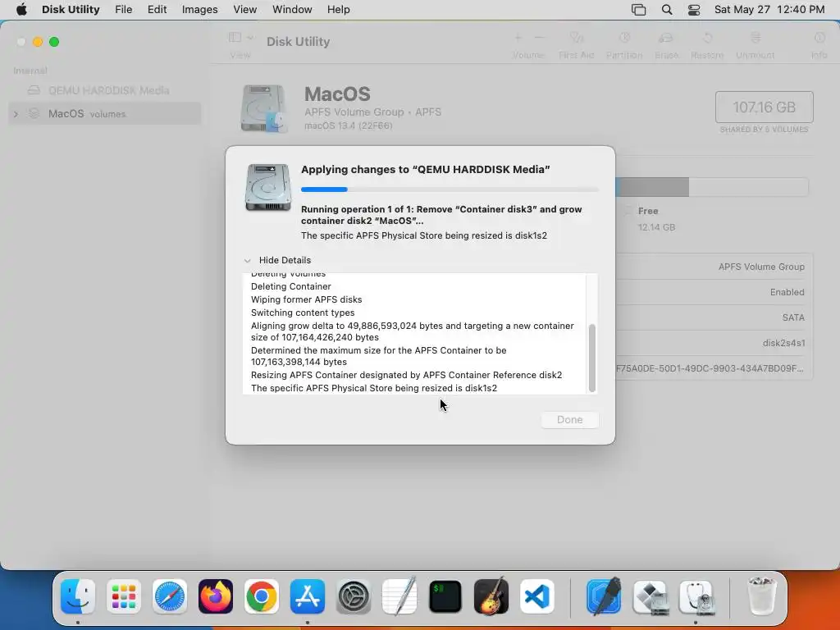This screenshot has width=840, height=630.
Task: Click the MacOS volume disk image
Action: point(263,108)
